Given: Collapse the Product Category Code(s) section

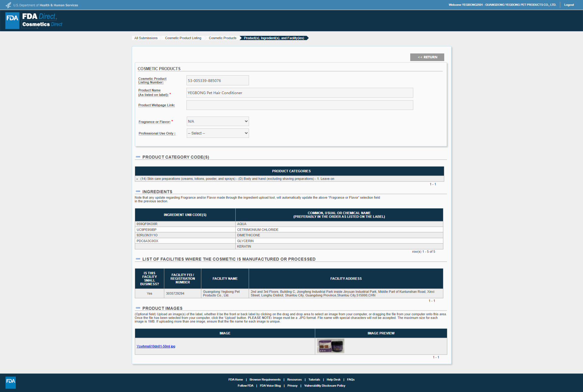Looking at the screenshot, I should point(138,157).
